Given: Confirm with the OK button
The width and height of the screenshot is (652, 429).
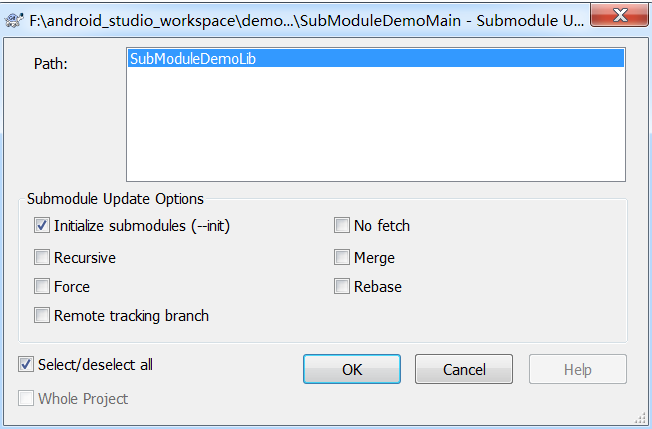Looking at the screenshot, I should 352,369.
